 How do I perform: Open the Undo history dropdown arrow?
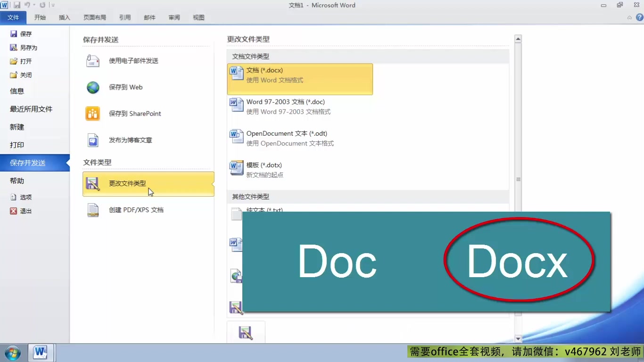tap(34, 5)
